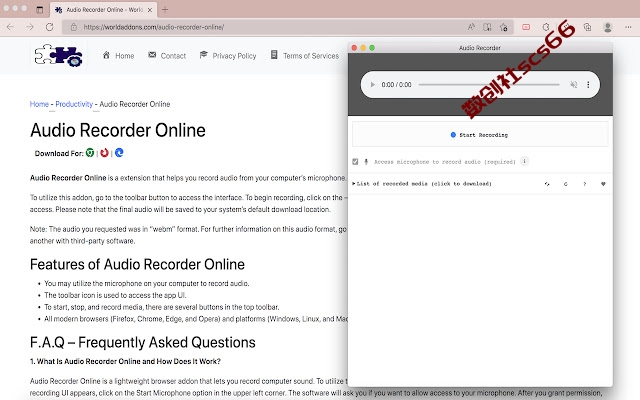
Task: Download for Edge icon
Action: [x=119, y=153]
